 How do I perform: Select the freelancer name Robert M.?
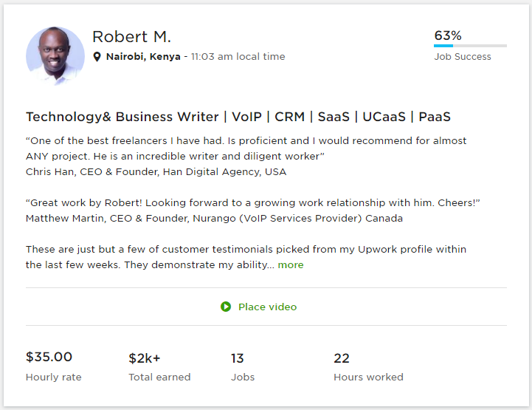point(131,37)
